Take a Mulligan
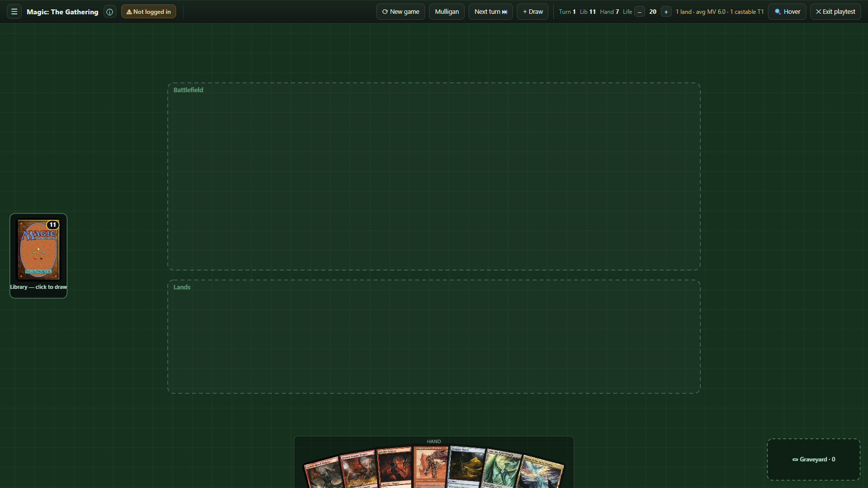Screen dimensions: 868x488 tap(447, 12)
